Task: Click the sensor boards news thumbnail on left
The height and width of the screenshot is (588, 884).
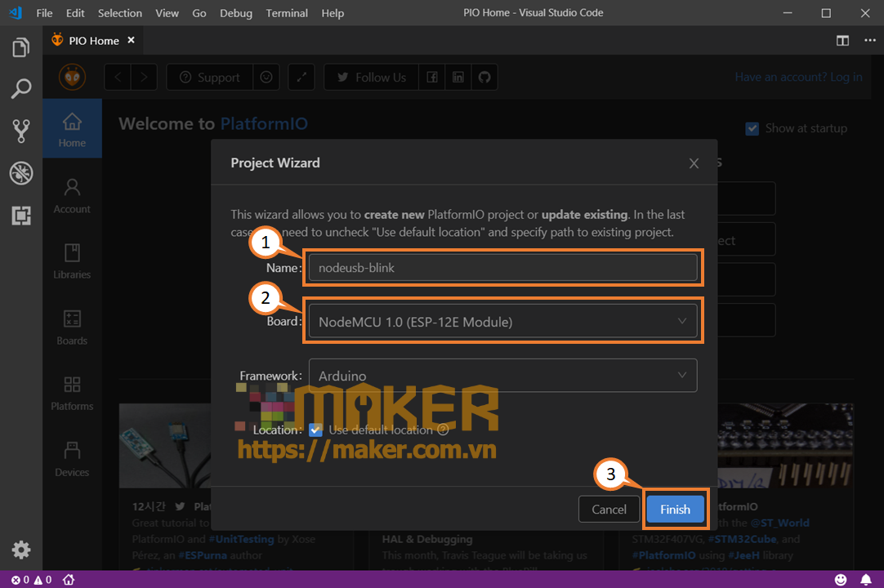Action: (164, 445)
